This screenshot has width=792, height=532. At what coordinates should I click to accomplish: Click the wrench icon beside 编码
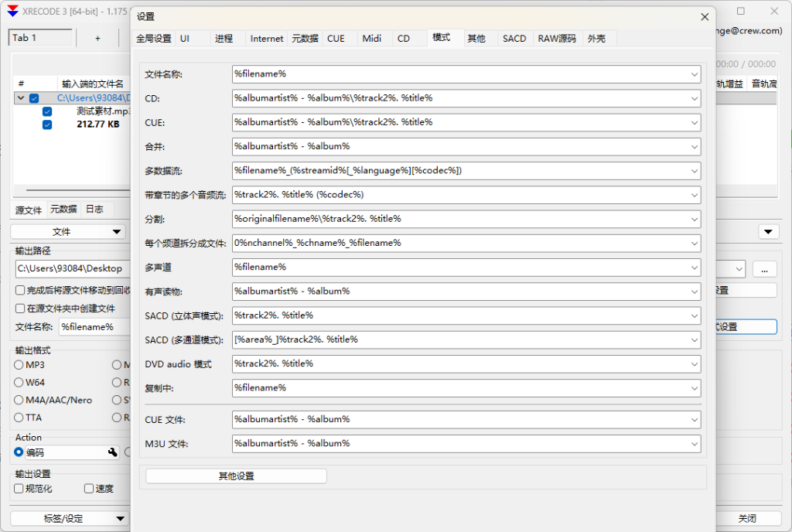[x=112, y=452]
